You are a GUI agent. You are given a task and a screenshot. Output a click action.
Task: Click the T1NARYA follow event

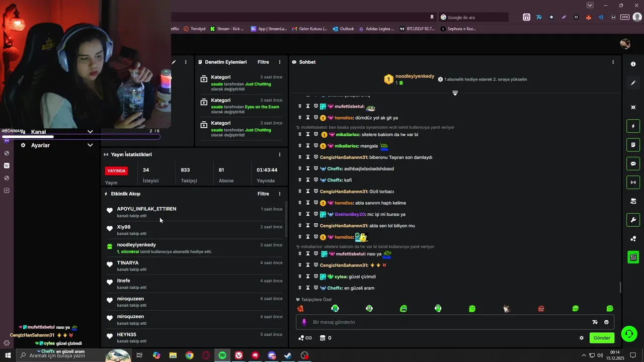[194, 266]
